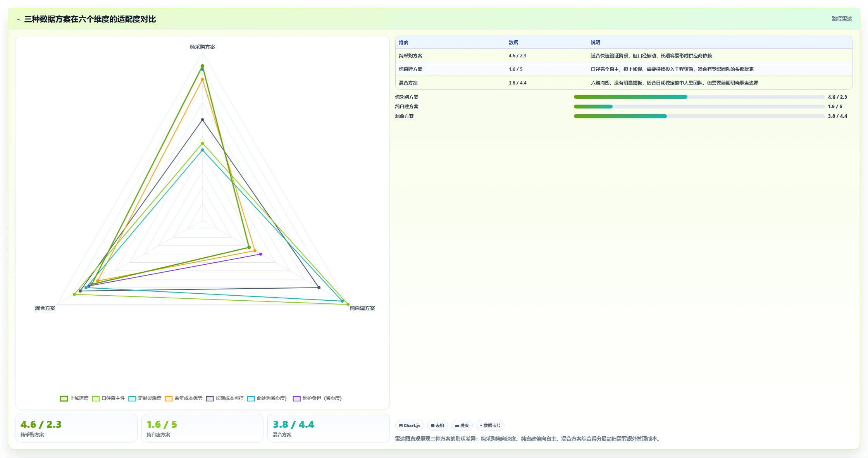
Task: Select the 进度 chip
Action: (x=462, y=425)
